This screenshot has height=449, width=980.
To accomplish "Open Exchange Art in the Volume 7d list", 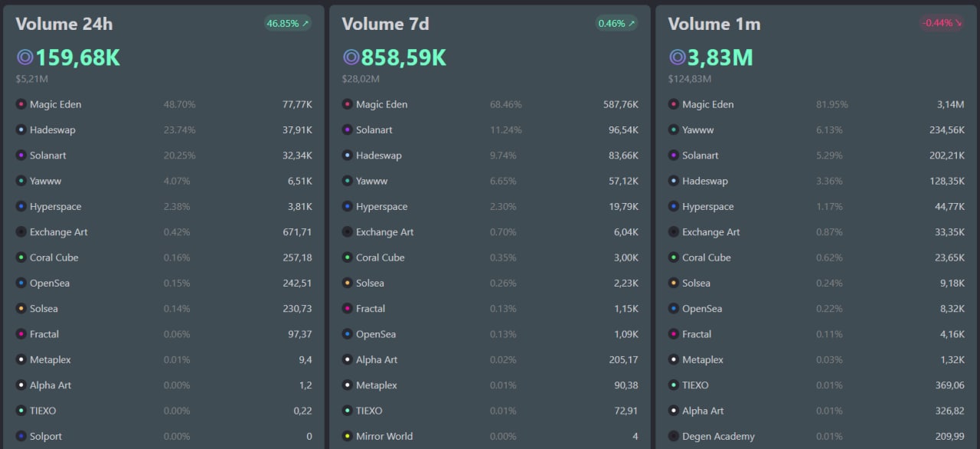I will pos(384,232).
